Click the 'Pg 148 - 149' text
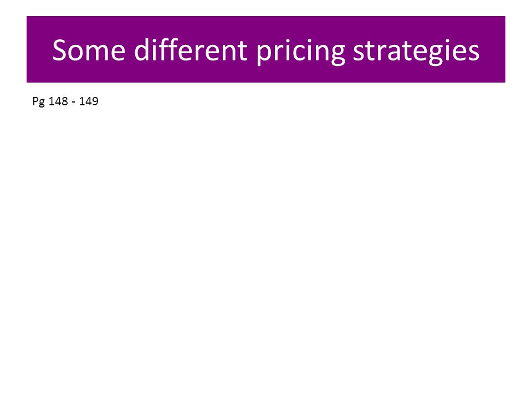532x399 pixels. [x=65, y=101]
